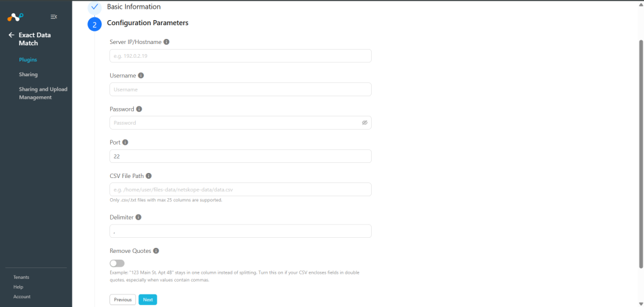Screen dimensions: 644x307
Task: Open the Sharing sidebar item
Action: click(x=28, y=74)
